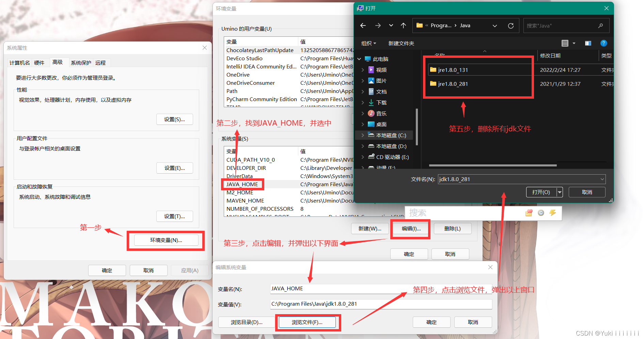644x339 pixels.
Task: Switch to Advanced (高级) tab
Action: click(58, 62)
